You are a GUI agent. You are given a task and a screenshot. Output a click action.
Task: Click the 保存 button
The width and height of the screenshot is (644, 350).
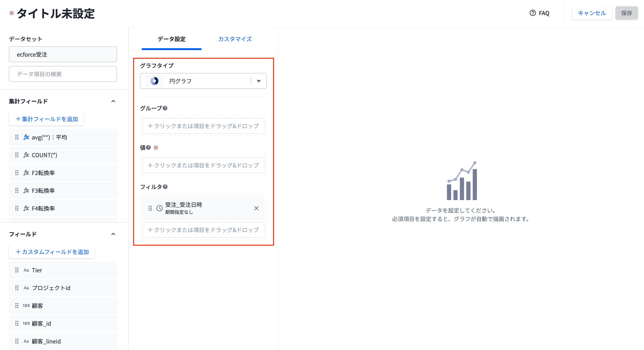[x=626, y=13]
